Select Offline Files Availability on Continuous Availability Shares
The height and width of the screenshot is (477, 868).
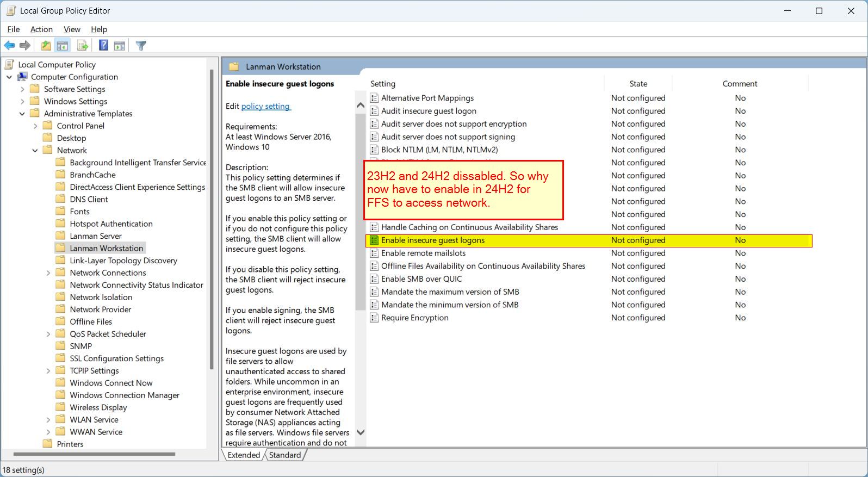483,266
